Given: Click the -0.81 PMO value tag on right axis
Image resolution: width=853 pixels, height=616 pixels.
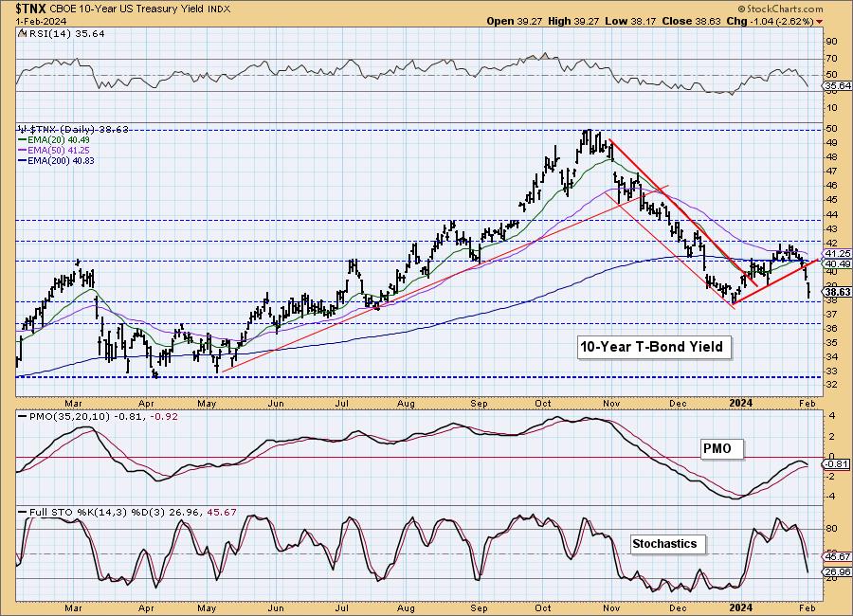Looking at the screenshot, I should tap(837, 464).
